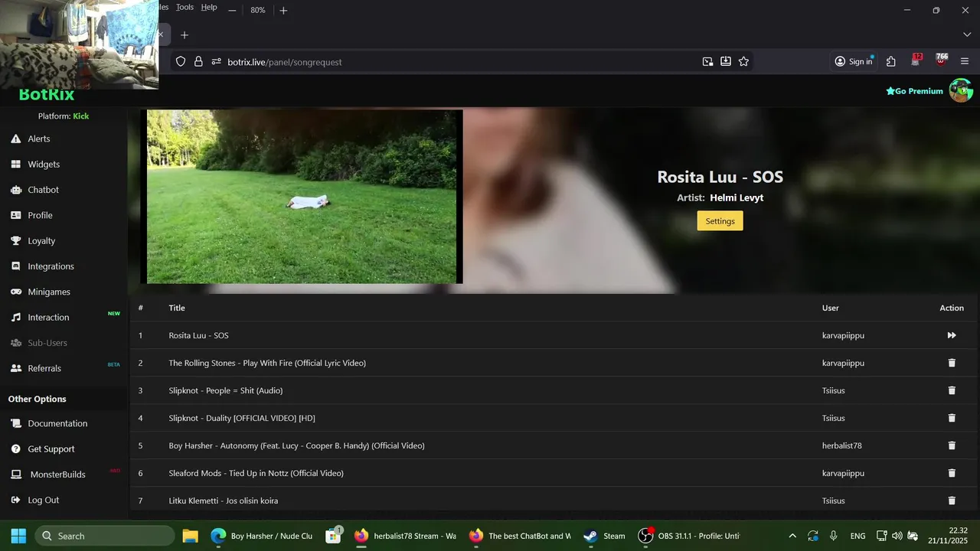980x551 pixels.
Task: Click the site padlock icon
Action: pos(198,61)
